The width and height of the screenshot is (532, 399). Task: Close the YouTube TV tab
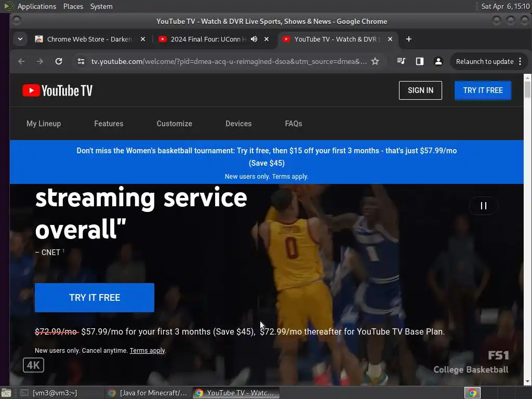point(390,39)
